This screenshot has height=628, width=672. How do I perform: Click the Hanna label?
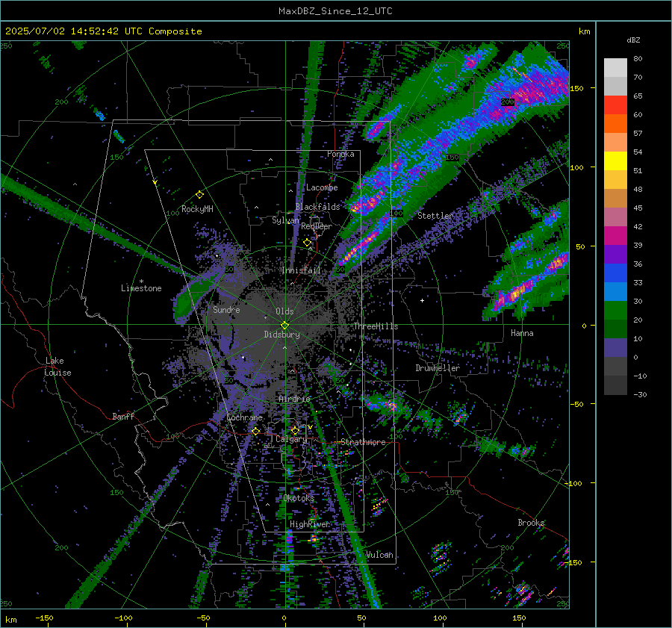coord(522,333)
